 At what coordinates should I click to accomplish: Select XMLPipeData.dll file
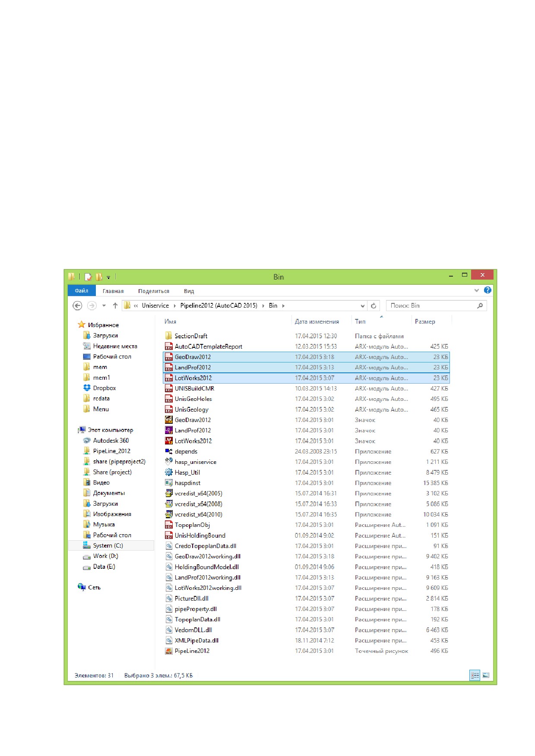pos(306,640)
